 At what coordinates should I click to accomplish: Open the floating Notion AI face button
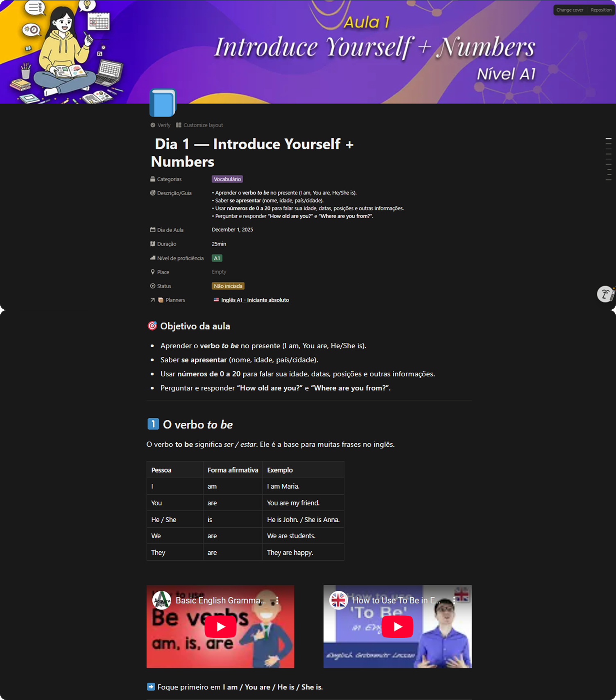pos(605,294)
